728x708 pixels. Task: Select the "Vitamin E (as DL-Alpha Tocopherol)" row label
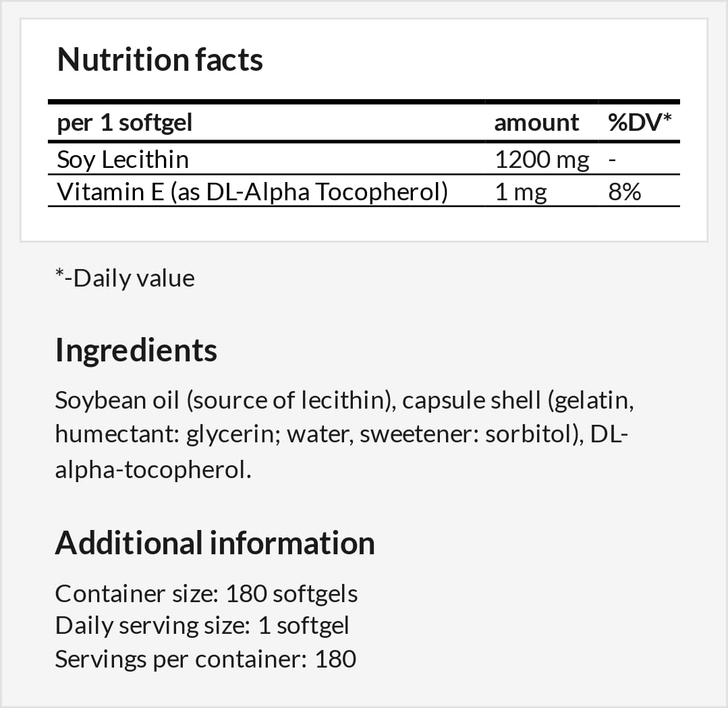[252, 192]
